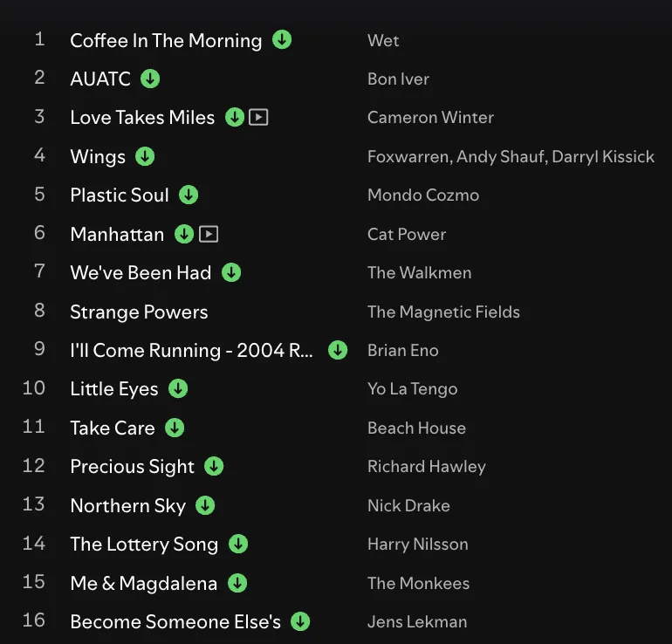Click music video icon on Love Takes Miles
This screenshot has height=644, width=672.
[258, 117]
